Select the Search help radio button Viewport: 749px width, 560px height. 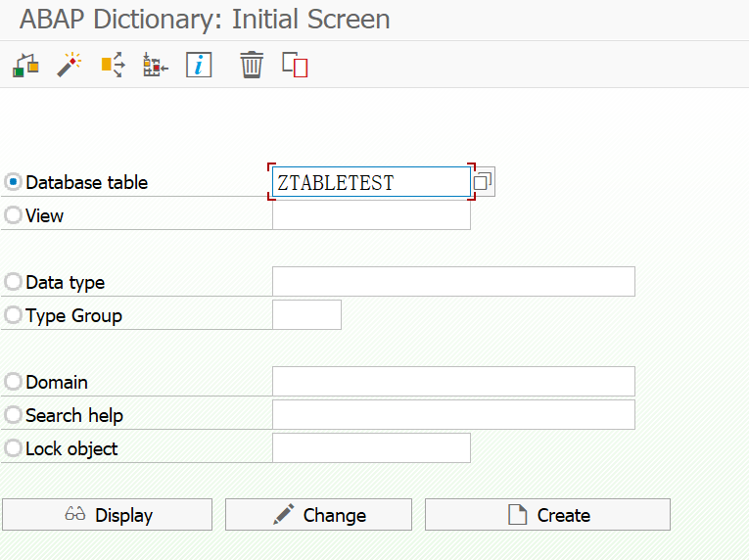[14, 415]
